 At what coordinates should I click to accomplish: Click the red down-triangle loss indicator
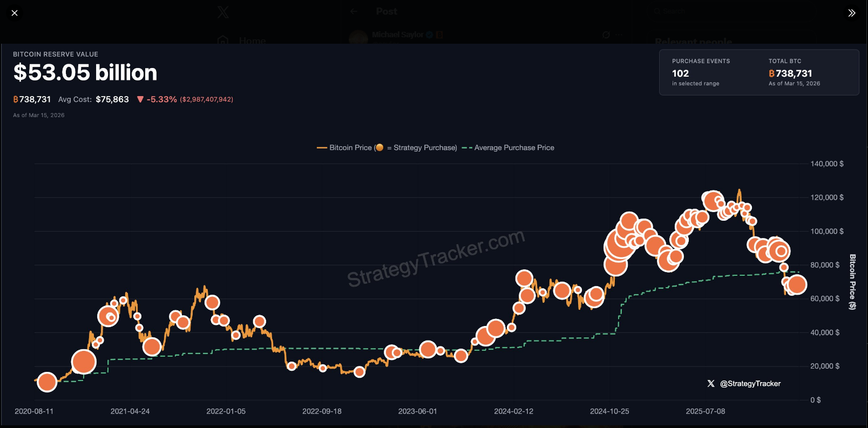[140, 99]
